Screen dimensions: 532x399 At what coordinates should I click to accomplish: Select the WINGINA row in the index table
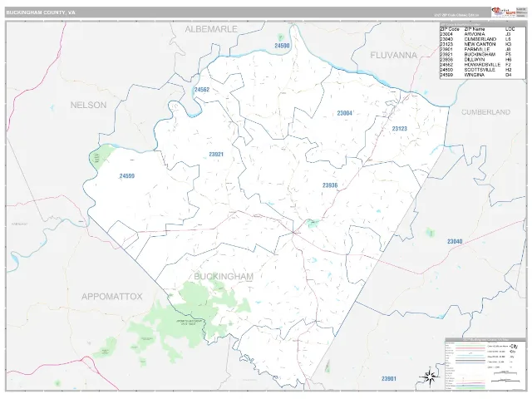point(482,75)
